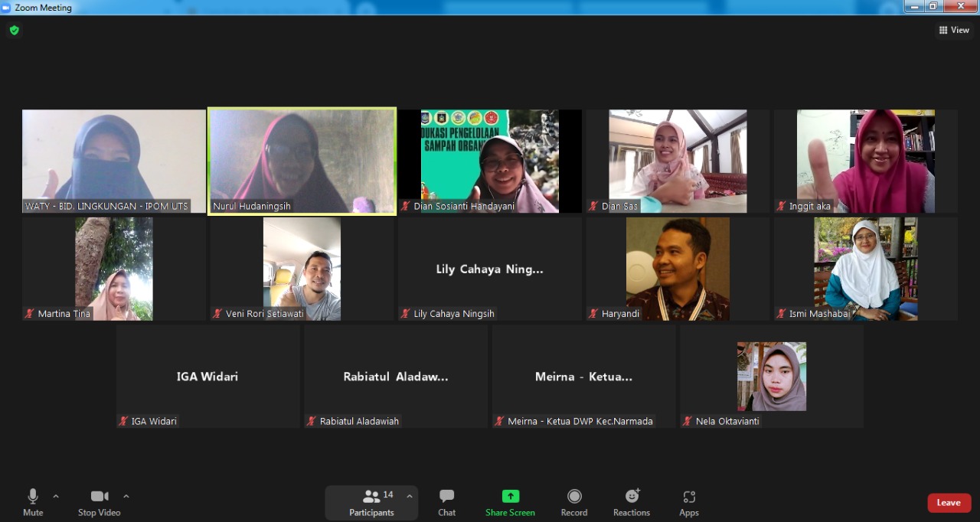Viewport: 980px width, 522px height.
Task: Open the Participants list
Action: tap(371, 503)
